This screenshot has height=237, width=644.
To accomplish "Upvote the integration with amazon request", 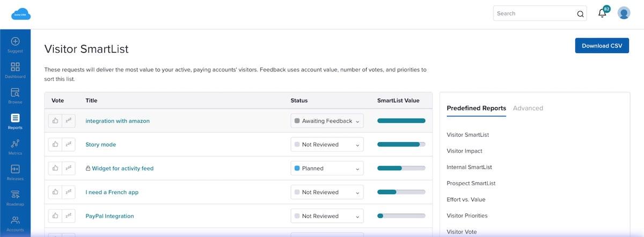I will click(55, 121).
